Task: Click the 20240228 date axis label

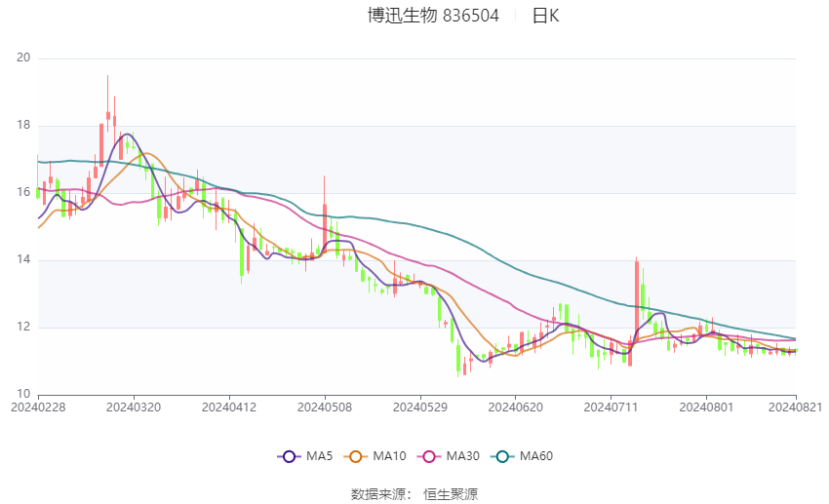Action: coord(37,407)
